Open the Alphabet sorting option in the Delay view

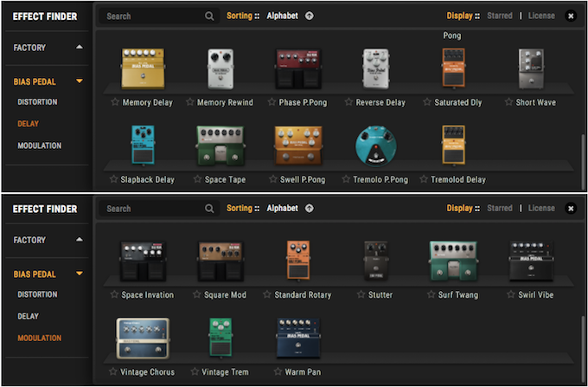pyautogui.click(x=283, y=16)
